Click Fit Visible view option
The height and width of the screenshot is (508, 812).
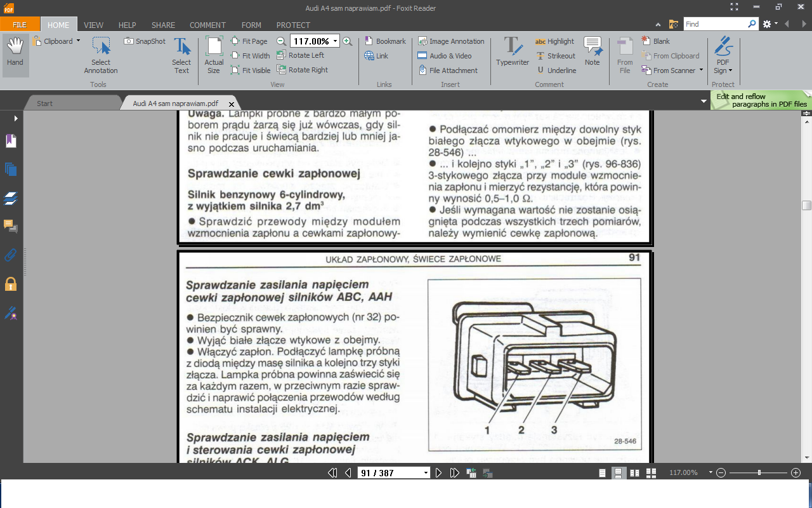click(251, 70)
